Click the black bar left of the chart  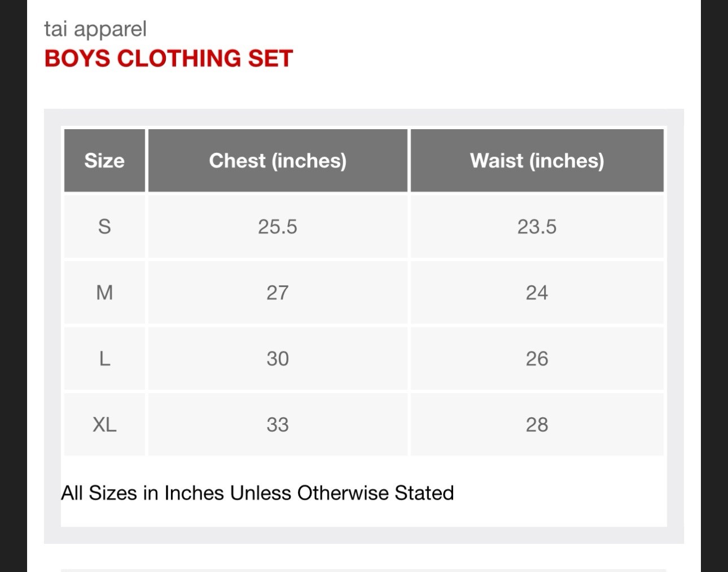14,286
